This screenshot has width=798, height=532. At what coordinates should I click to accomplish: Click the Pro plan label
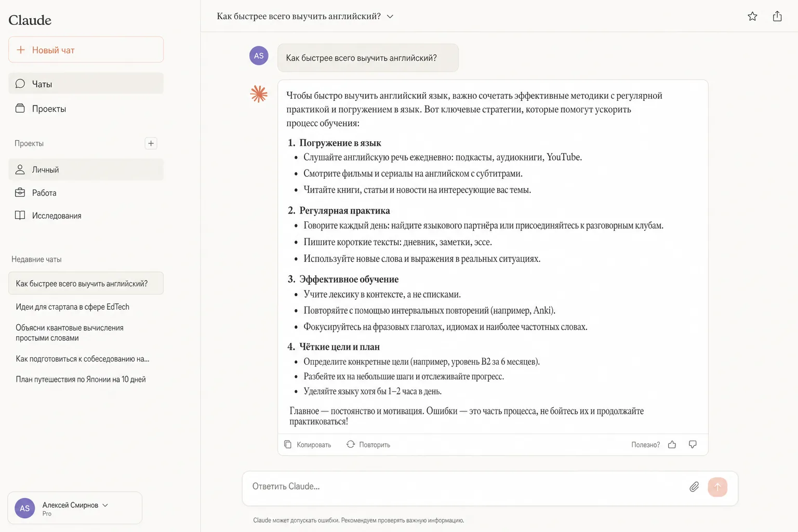pyautogui.click(x=47, y=514)
